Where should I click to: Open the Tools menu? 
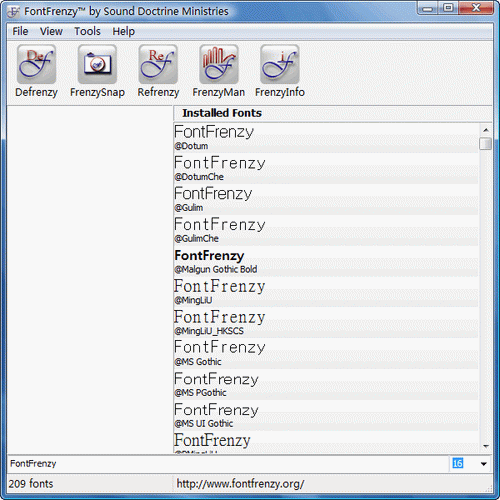[87, 31]
